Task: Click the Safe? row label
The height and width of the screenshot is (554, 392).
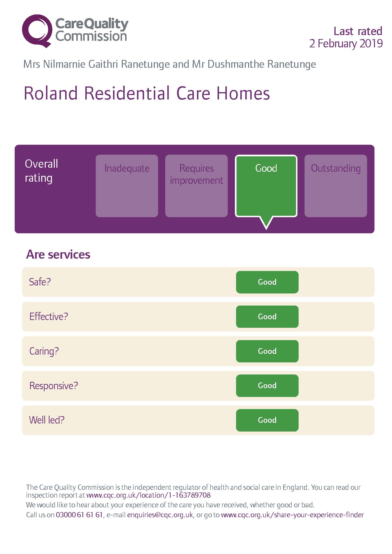Action: tap(40, 282)
